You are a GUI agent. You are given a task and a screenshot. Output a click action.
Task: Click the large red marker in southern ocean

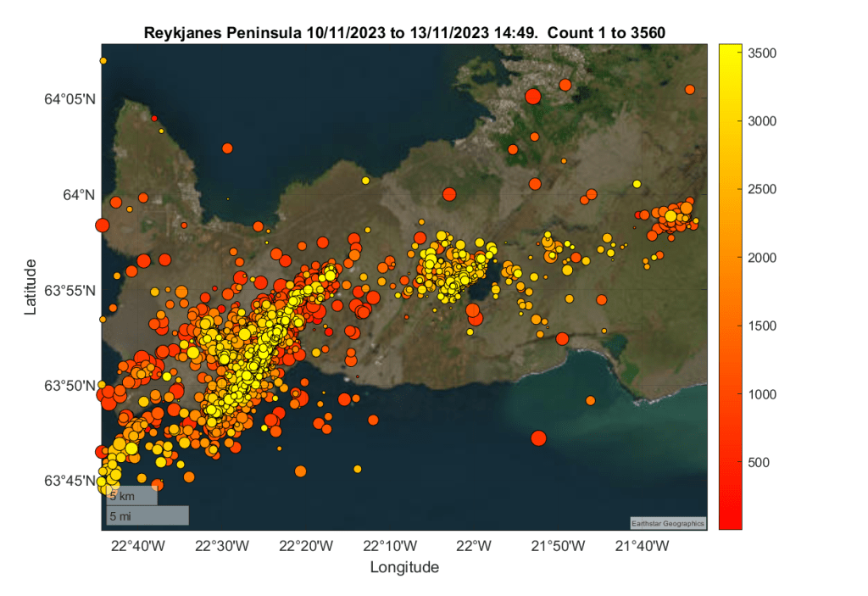pos(538,438)
